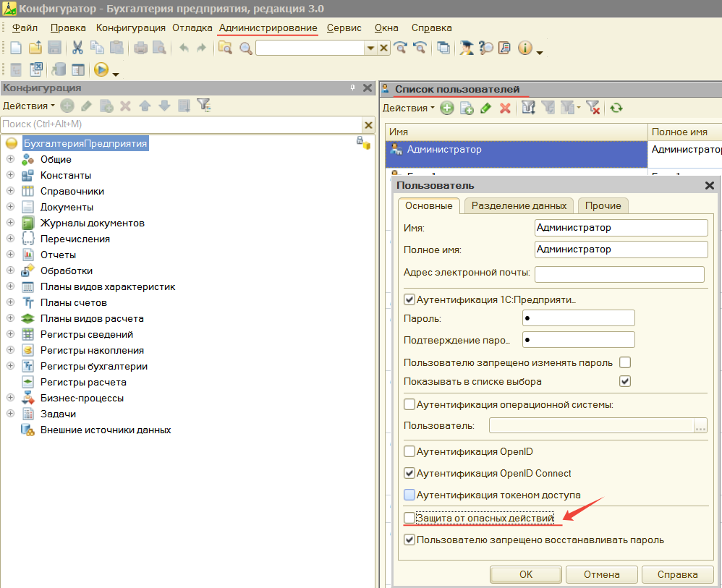Open the toolbar search history dropdown
This screenshot has height=588, width=722.
pyautogui.click(x=370, y=48)
